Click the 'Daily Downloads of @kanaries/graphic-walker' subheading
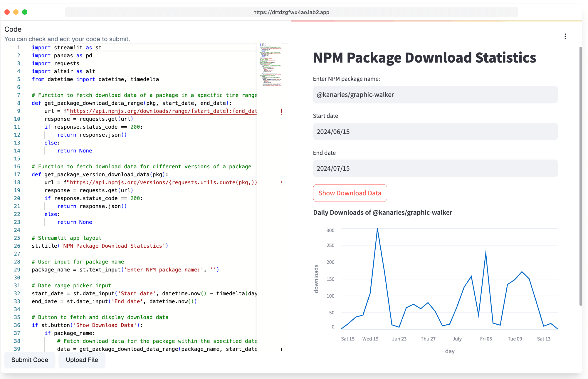Image resolution: width=588 pixels, height=379 pixels. (x=383, y=212)
